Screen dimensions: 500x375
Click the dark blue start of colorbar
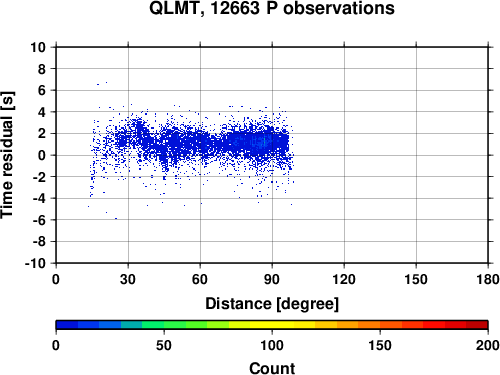click(67, 324)
